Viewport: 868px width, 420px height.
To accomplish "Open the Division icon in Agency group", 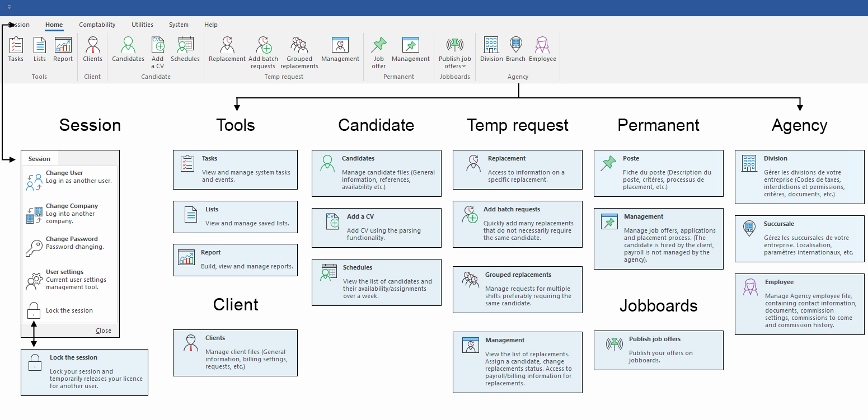I will [491, 49].
